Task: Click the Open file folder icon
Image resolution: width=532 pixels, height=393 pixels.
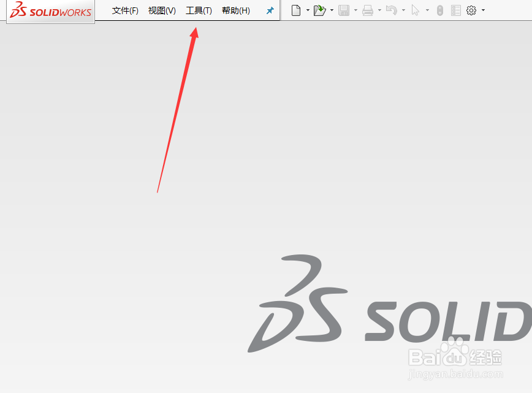Action: (319, 10)
